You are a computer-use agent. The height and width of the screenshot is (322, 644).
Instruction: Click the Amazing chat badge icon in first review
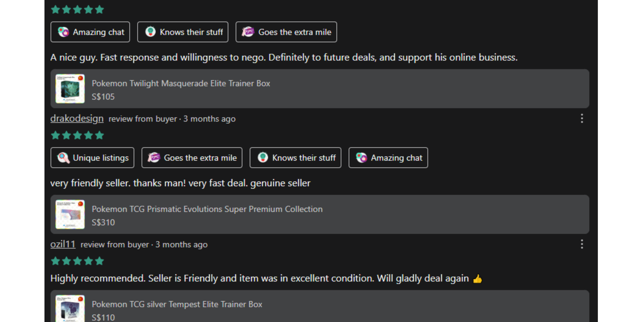click(63, 32)
